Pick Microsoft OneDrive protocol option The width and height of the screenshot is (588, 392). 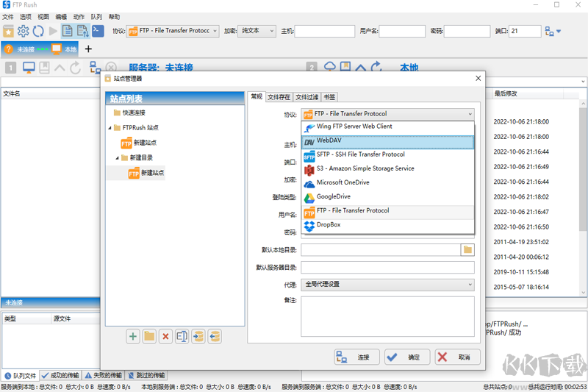(388, 183)
